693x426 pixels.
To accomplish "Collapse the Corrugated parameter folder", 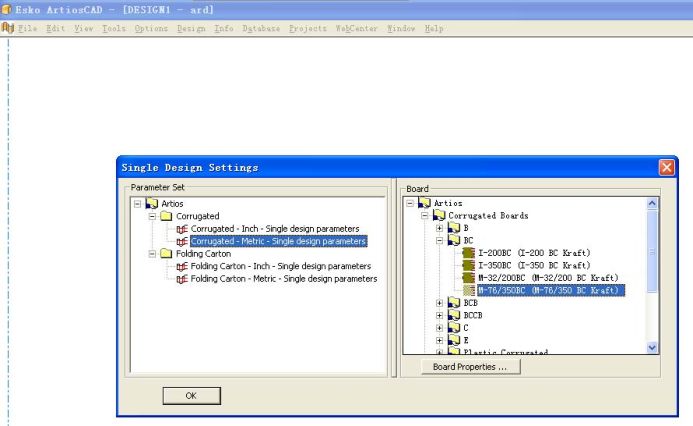I will 152,216.
